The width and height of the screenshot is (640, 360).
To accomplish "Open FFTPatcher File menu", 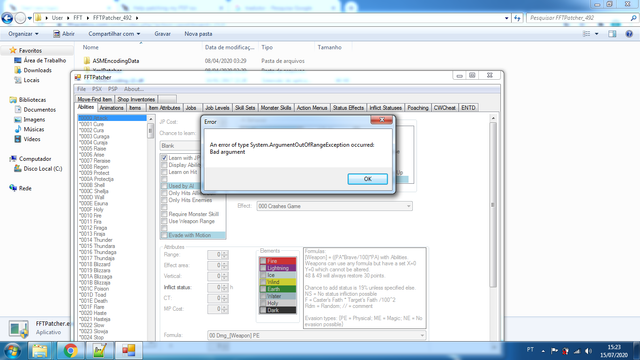I will click(82, 89).
